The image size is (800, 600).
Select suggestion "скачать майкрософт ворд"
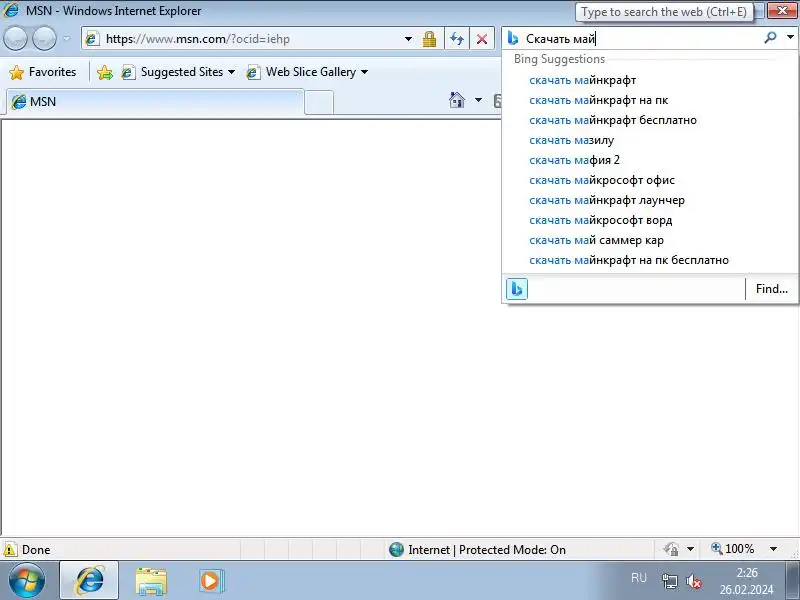[649, 220]
